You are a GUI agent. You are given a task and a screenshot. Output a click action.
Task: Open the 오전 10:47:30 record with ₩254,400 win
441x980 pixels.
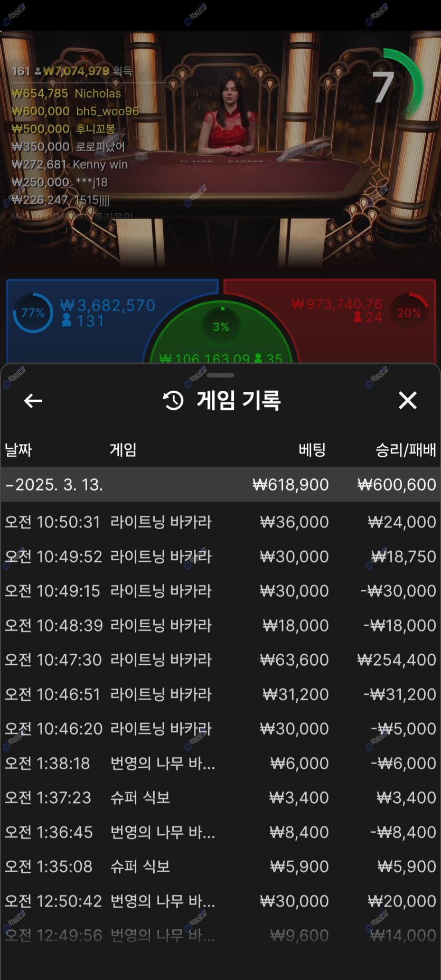coord(220,659)
